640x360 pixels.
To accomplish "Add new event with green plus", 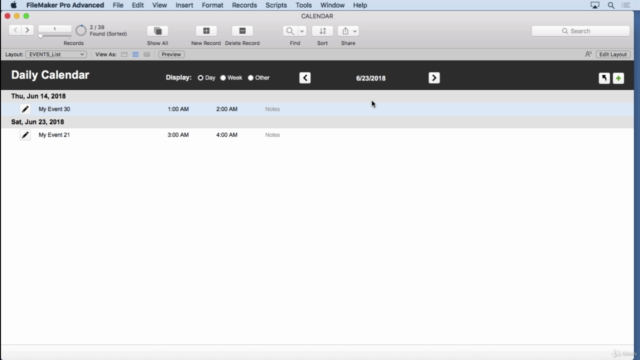I will point(618,78).
